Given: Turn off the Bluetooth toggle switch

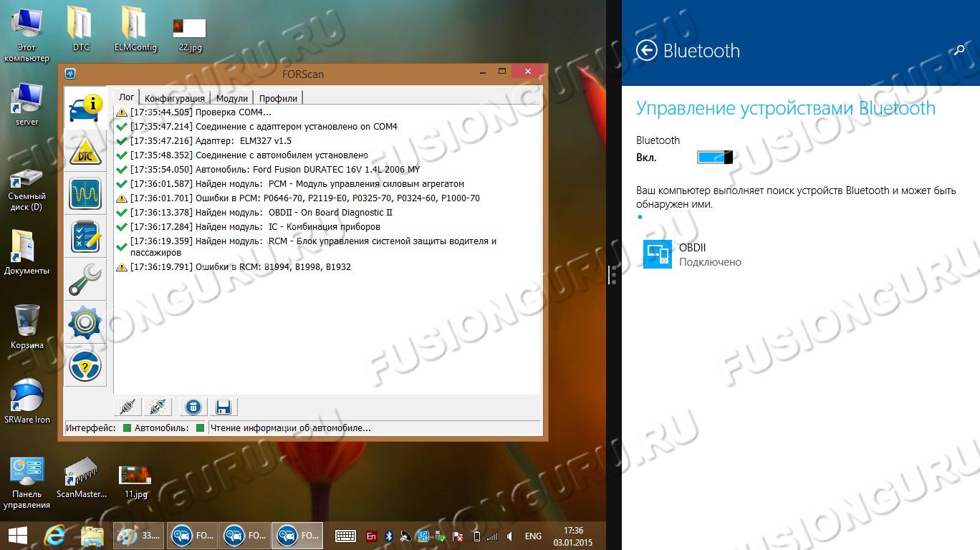Looking at the screenshot, I should coord(714,157).
